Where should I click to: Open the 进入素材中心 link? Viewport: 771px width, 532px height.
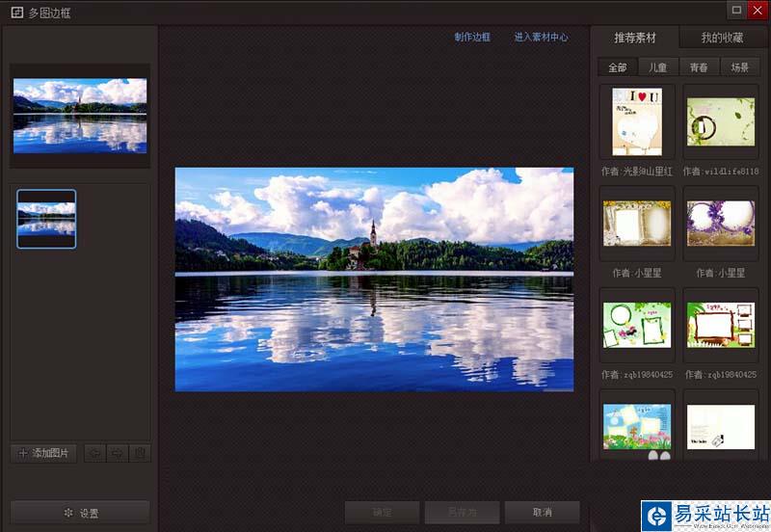coord(541,37)
